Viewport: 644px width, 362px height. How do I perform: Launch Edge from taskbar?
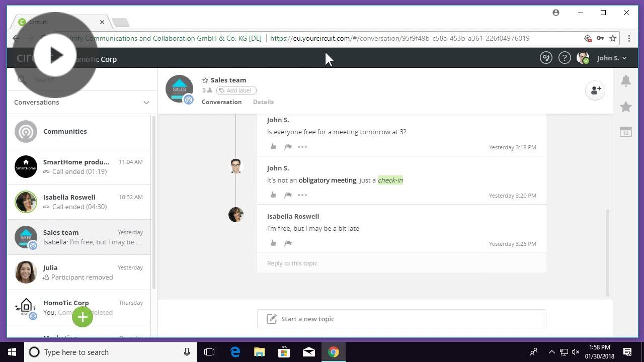pyautogui.click(x=235, y=352)
